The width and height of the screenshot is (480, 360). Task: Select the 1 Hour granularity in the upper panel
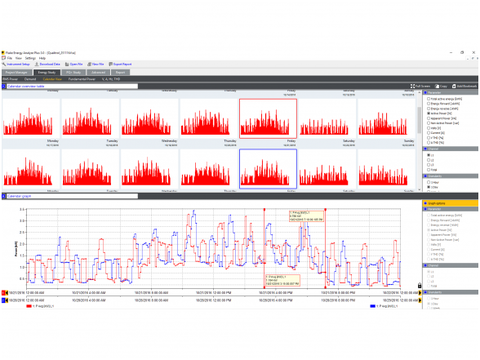coord(429,182)
